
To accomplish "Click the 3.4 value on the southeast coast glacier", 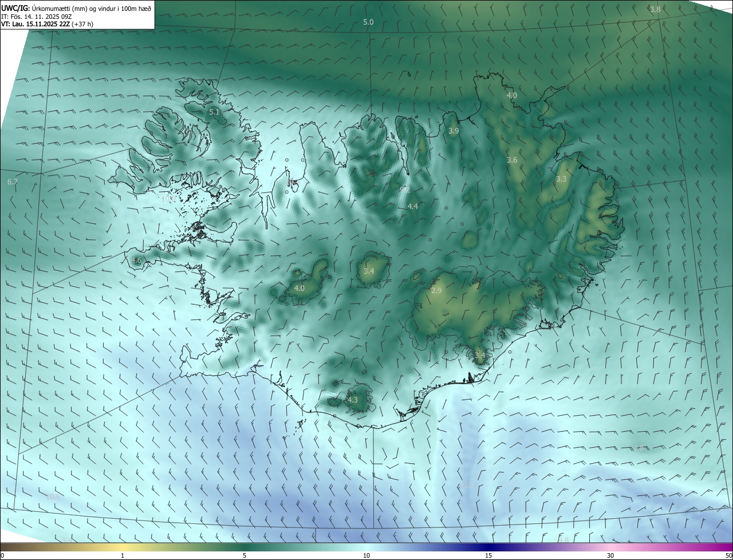I will (x=480, y=356).
